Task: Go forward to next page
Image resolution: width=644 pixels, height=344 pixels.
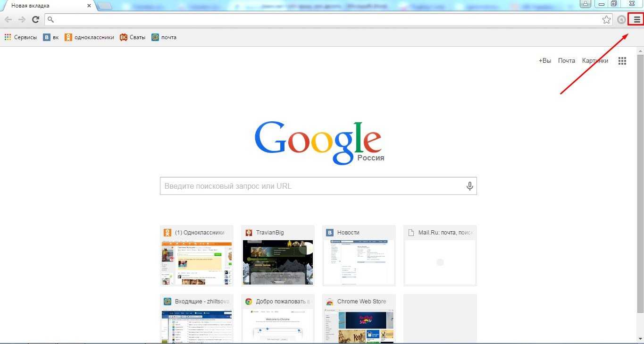Action: click(22, 19)
